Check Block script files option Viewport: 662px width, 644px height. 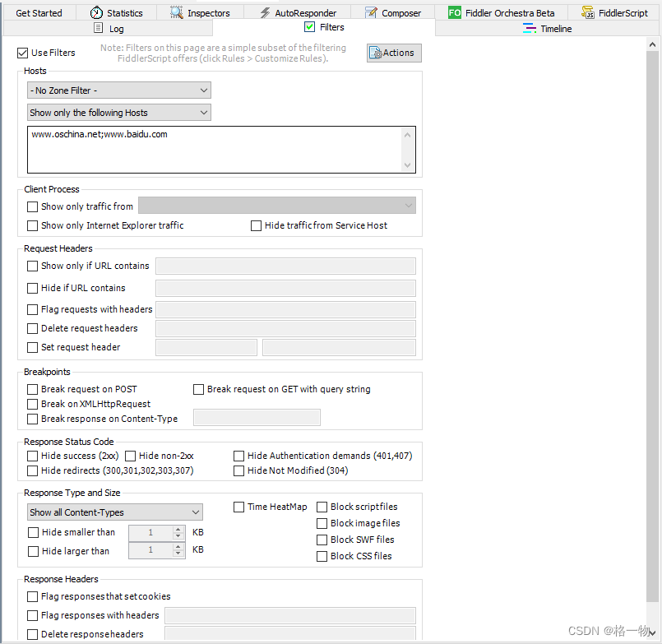click(322, 507)
